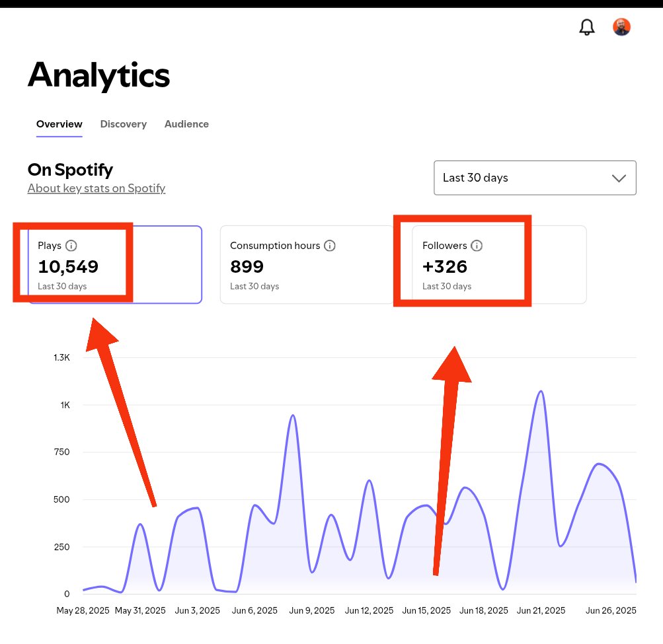Open About key stats on Spotify link
The image size is (663, 644).
97,188
